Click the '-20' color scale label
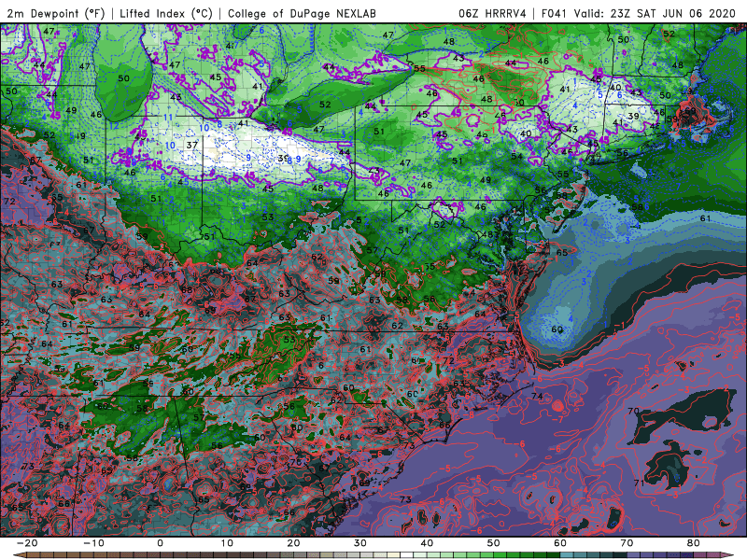The width and height of the screenshot is (747, 560). 27,543
